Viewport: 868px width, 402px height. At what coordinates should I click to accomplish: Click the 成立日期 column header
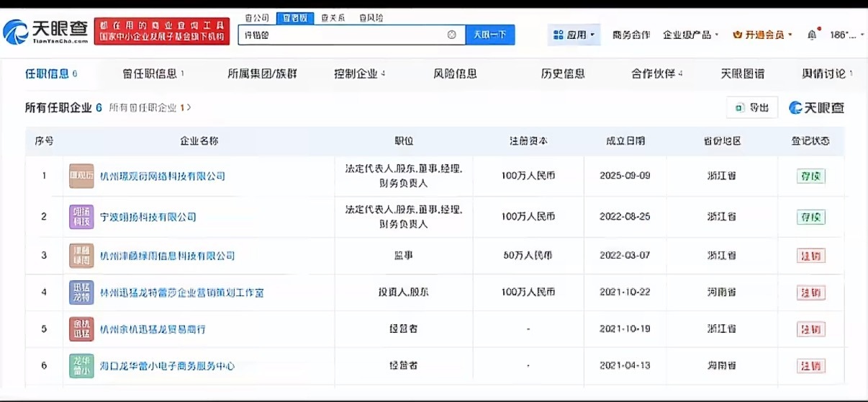click(625, 141)
